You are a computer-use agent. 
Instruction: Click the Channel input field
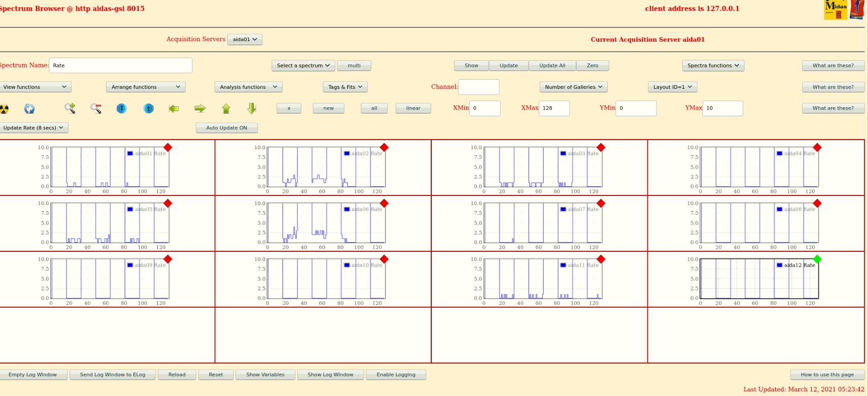click(478, 87)
